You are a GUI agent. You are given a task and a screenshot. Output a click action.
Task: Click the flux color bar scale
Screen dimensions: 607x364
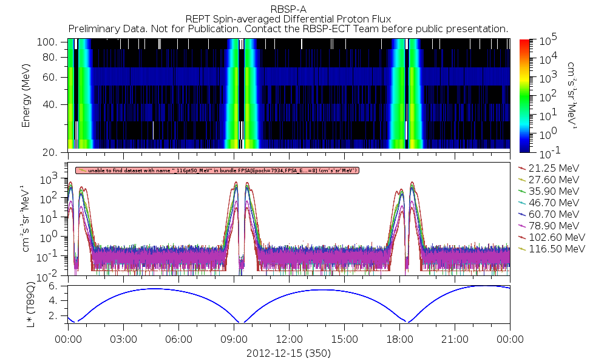524,94
